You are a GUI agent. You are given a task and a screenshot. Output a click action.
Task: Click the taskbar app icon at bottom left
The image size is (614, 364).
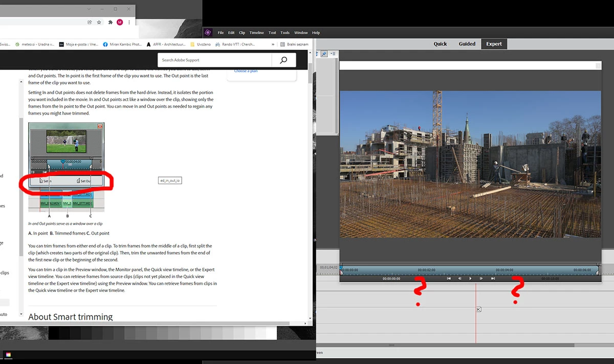point(8,355)
